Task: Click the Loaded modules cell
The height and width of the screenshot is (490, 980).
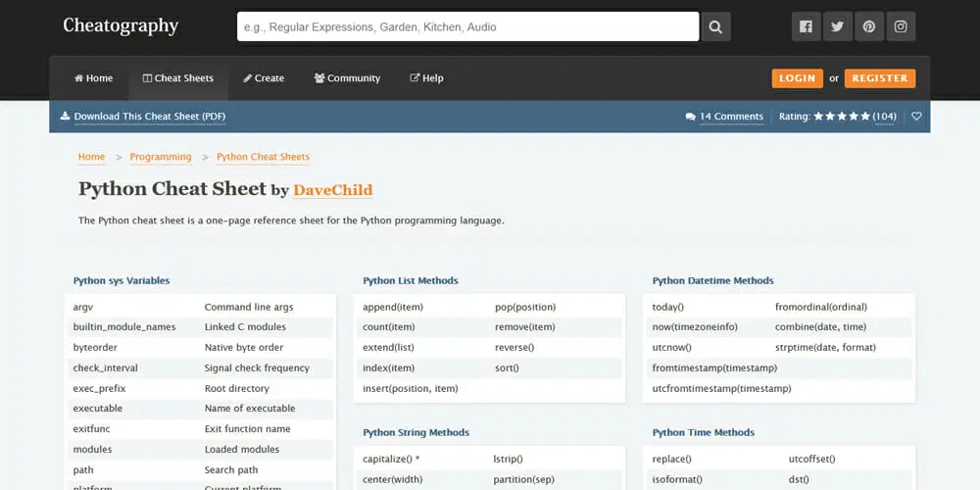Action: tap(242, 450)
